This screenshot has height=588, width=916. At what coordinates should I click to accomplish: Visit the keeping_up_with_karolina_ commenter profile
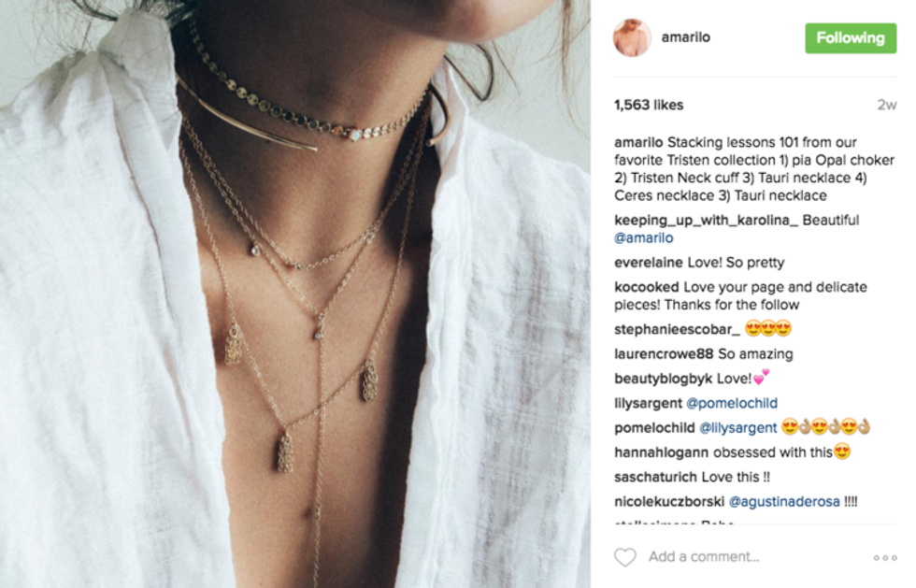706,221
